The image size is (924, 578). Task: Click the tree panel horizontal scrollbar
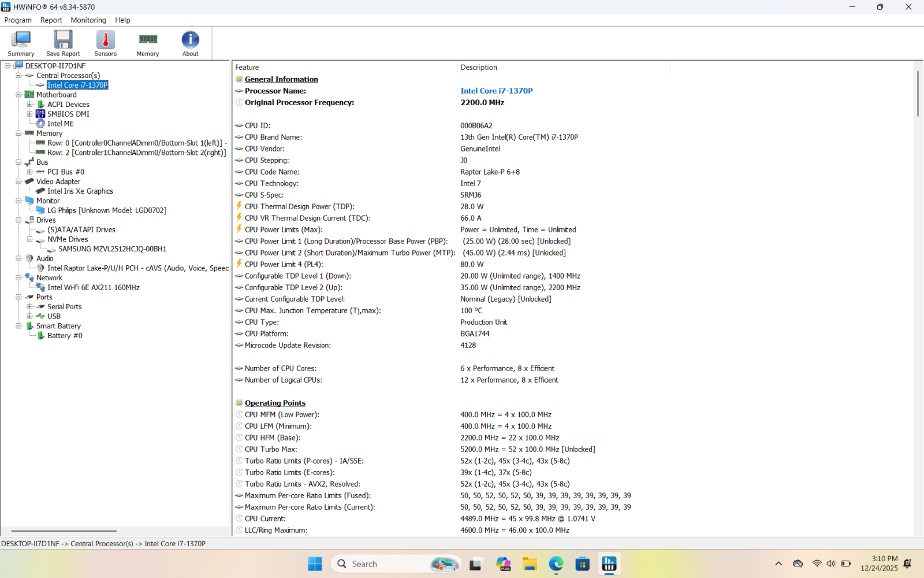pos(64,531)
